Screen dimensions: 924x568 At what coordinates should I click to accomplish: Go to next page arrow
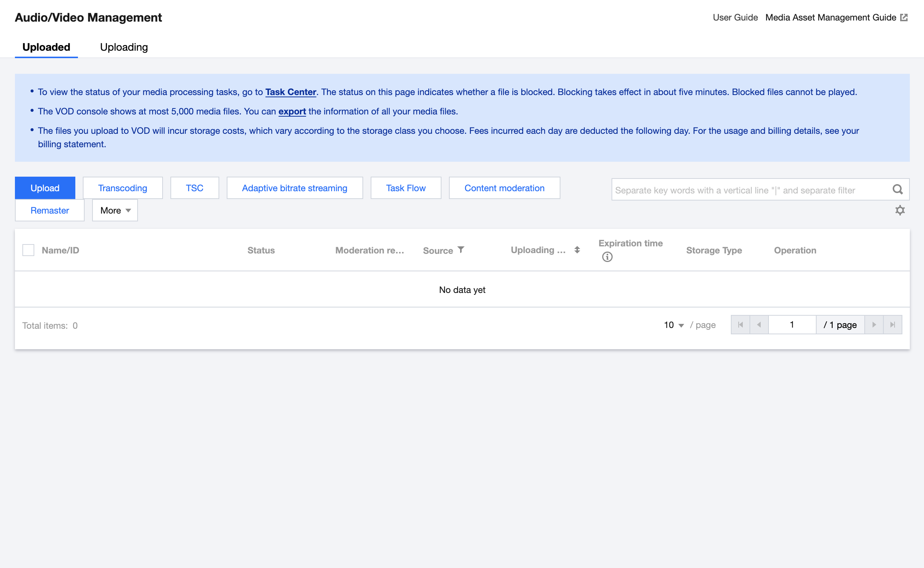(874, 325)
